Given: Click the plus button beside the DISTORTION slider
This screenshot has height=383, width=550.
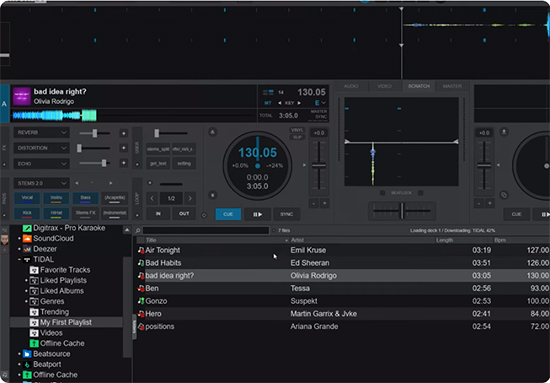Looking at the screenshot, I should tap(123, 148).
